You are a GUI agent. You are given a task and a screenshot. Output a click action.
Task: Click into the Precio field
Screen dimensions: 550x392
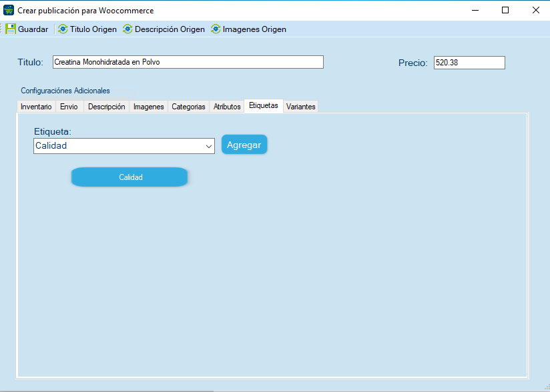469,63
